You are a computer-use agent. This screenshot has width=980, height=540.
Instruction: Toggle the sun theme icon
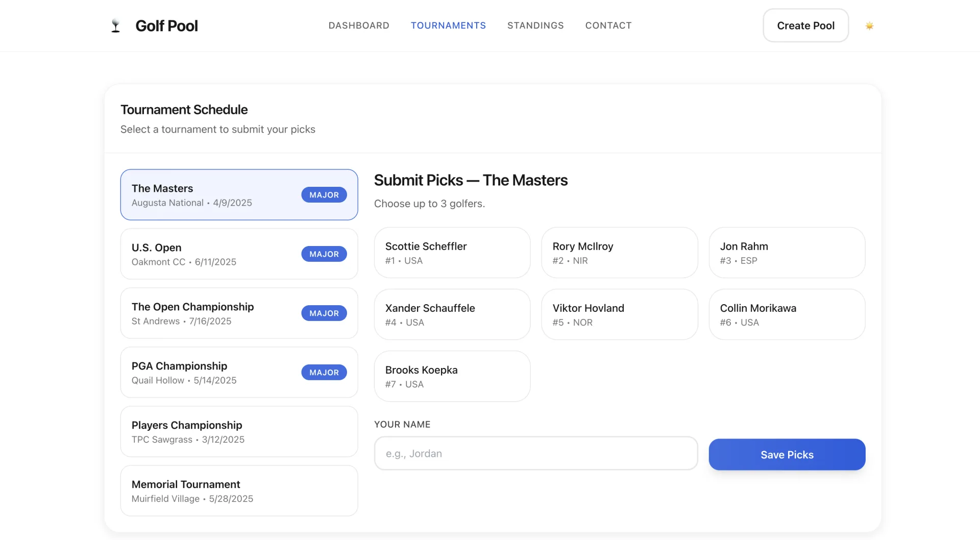coord(869,26)
